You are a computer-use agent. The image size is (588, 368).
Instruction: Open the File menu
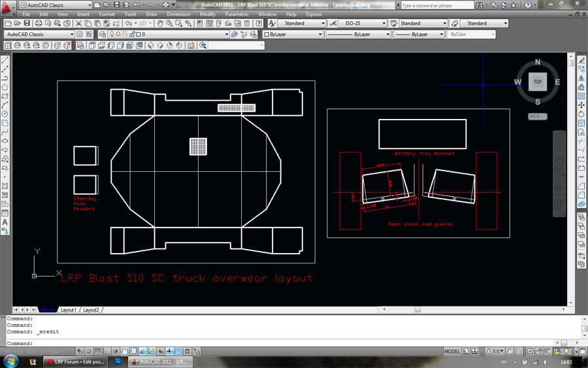click(x=26, y=14)
